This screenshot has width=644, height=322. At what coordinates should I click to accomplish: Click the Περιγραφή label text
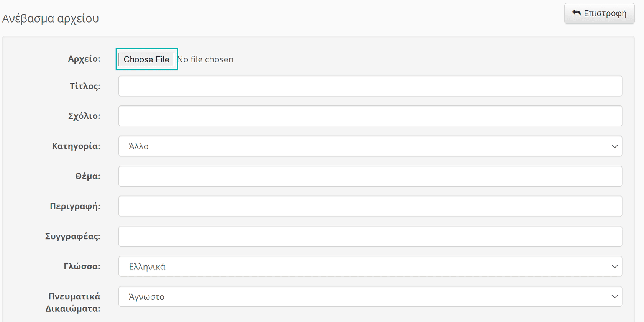coord(75,206)
